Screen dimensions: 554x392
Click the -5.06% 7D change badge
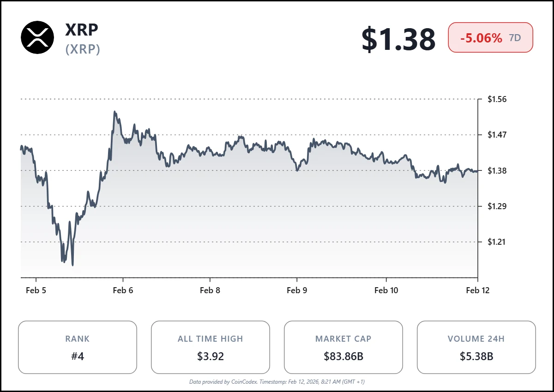490,37
